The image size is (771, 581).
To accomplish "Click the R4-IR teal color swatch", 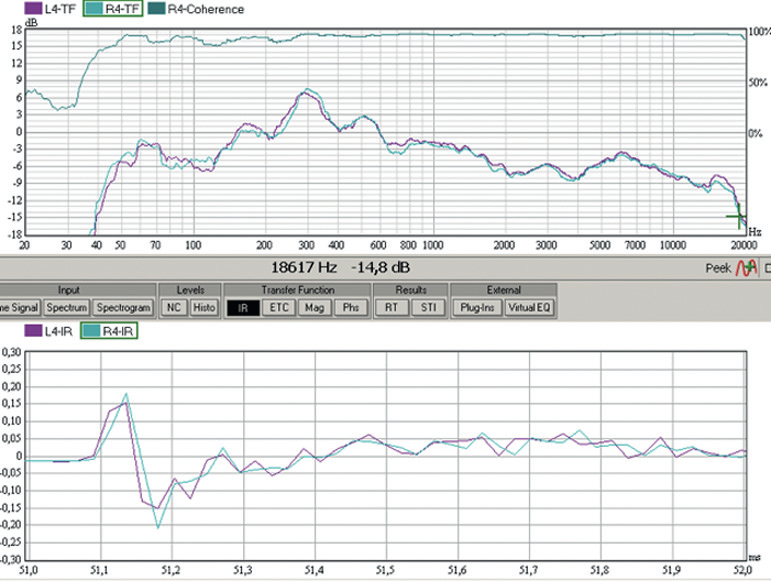I will tap(92, 331).
